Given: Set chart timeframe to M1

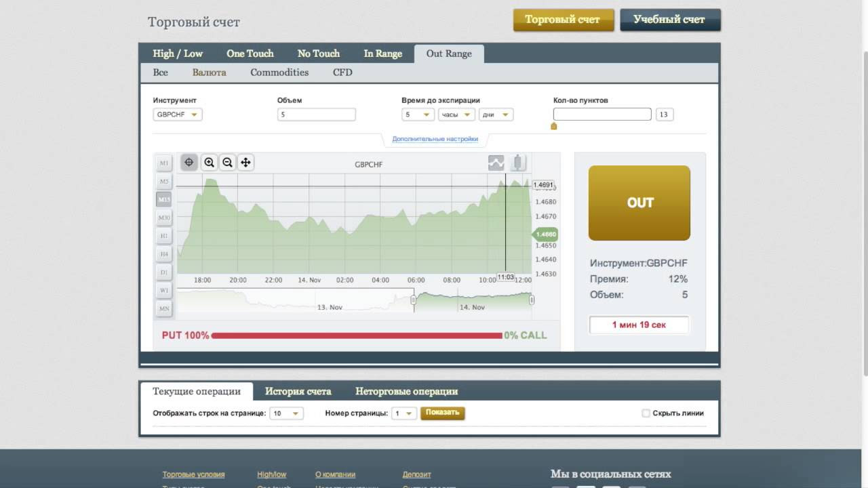Looking at the screenshot, I should click(164, 163).
